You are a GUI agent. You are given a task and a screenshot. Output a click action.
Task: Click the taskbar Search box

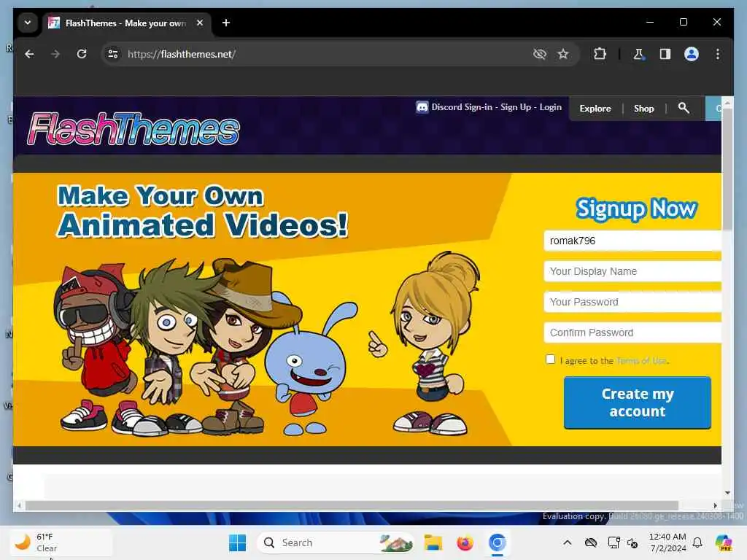click(336, 542)
